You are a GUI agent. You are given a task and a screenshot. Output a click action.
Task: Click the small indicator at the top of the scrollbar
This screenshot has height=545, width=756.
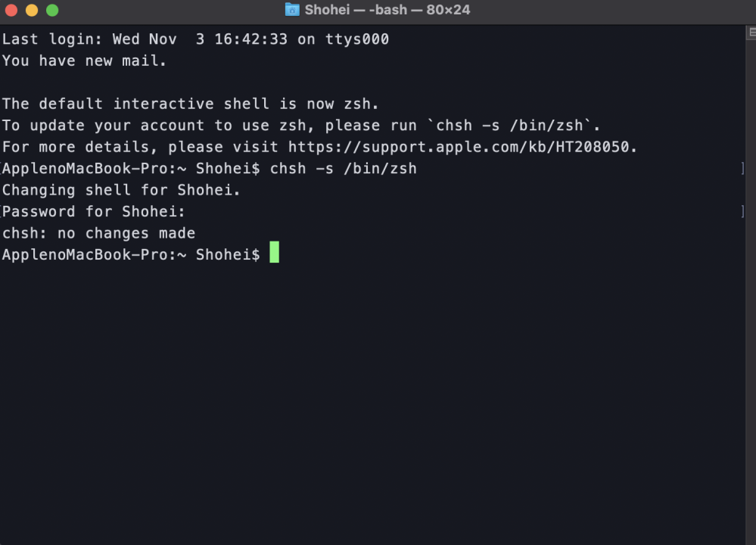(x=751, y=32)
